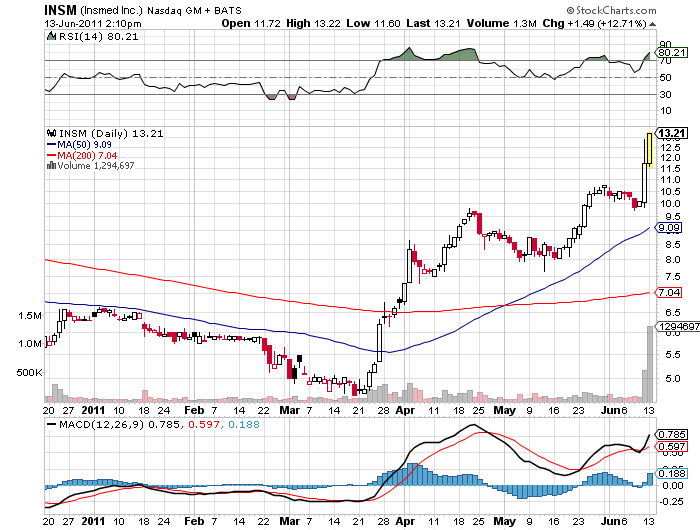Click the INSM (Daily) 13.21 legend label
Viewport: 700px width, 530px height.
(x=111, y=133)
